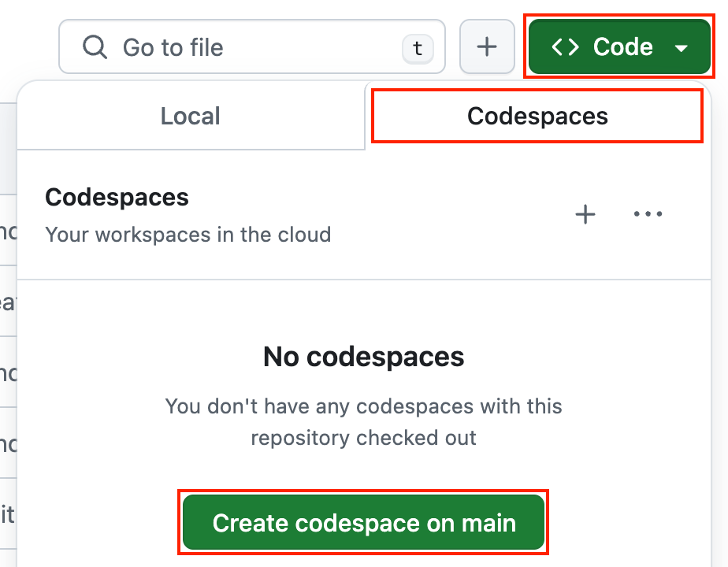Click the No codespaces message text
This screenshot has width=728, height=567.
click(363, 357)
